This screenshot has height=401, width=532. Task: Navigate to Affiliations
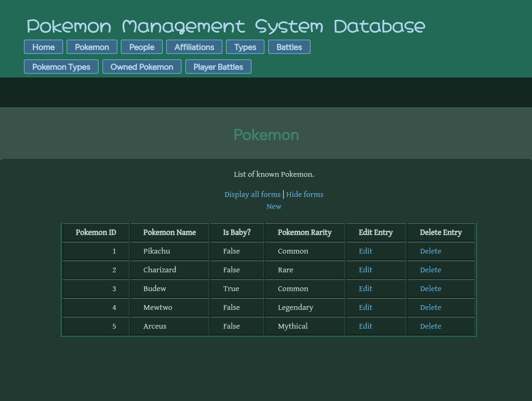click(194, 47)
